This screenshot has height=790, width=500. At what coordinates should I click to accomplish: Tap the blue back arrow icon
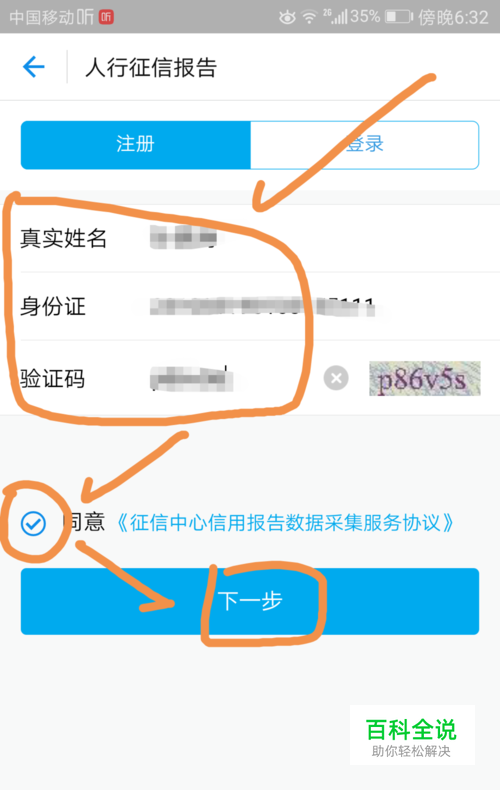point(34,67)
